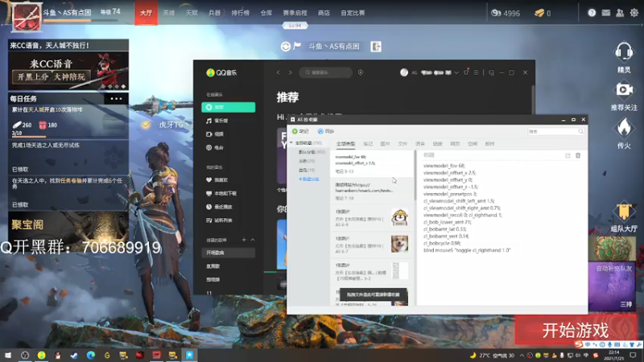
Task: Go back in QQ Music navigation
Action: click(x=278, y=72)
